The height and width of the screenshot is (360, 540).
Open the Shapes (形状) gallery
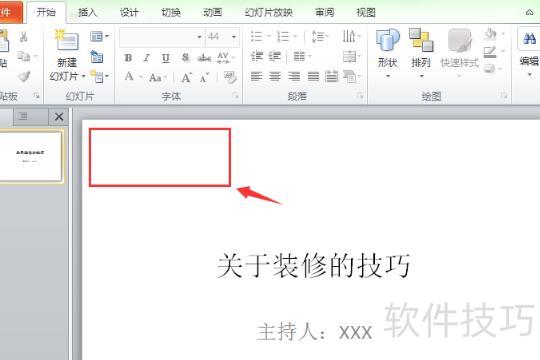click(x=387, y=52)
